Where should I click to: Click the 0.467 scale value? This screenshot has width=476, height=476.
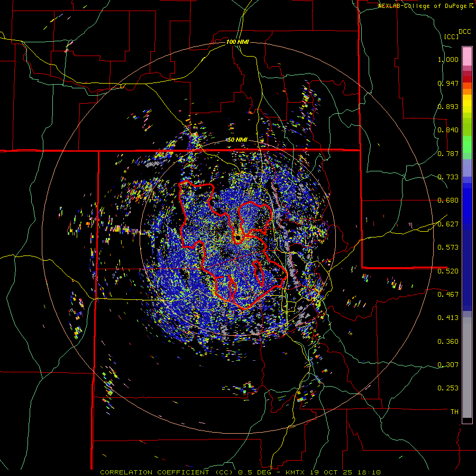(448, 294)
